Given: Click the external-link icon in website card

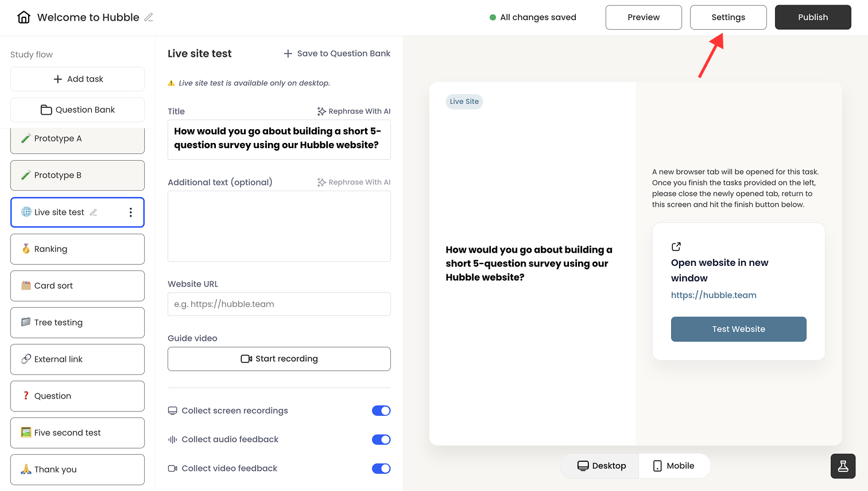Looking at the screenshot, I should point(676,246).
